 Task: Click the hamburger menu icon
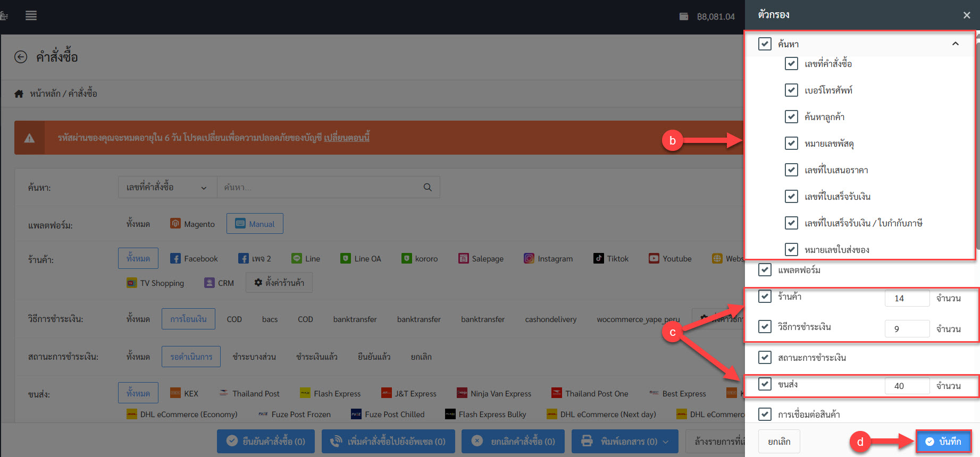[31, 15]
